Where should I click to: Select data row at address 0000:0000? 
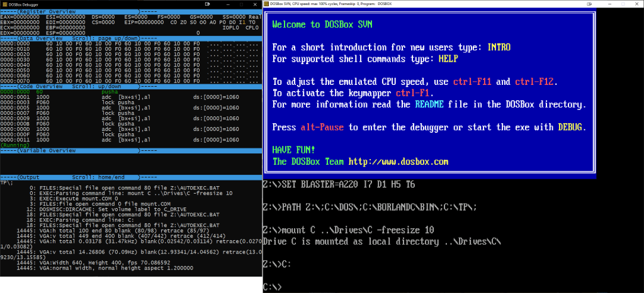click(x=131, y=43)
